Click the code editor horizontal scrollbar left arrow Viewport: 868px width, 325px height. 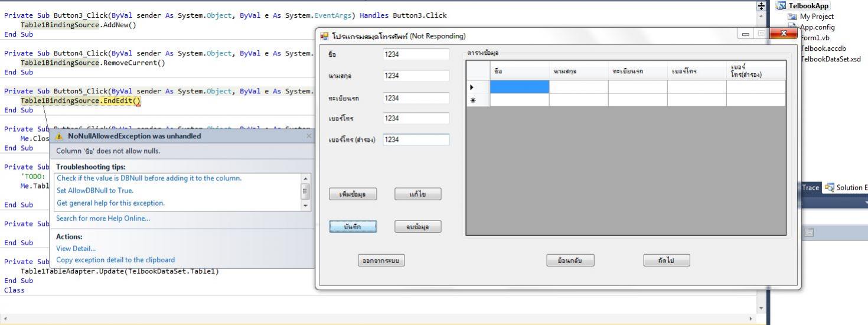point(5,318)
